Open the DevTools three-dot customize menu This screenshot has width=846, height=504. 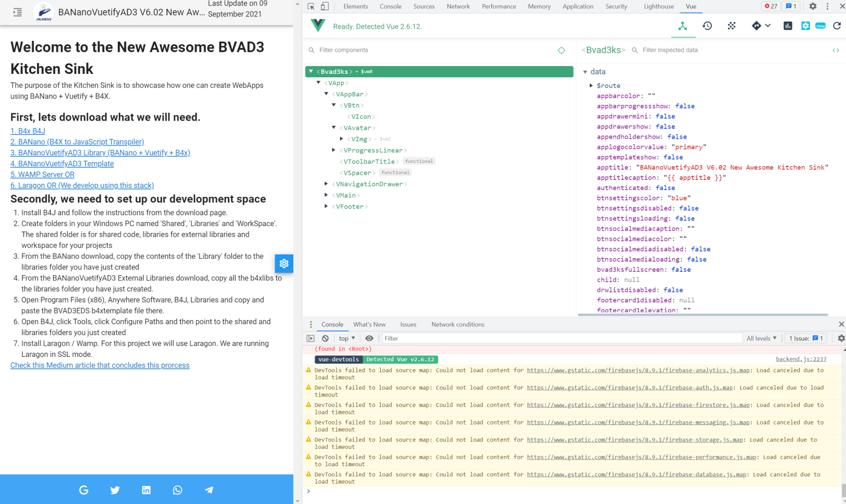[827, 6]
